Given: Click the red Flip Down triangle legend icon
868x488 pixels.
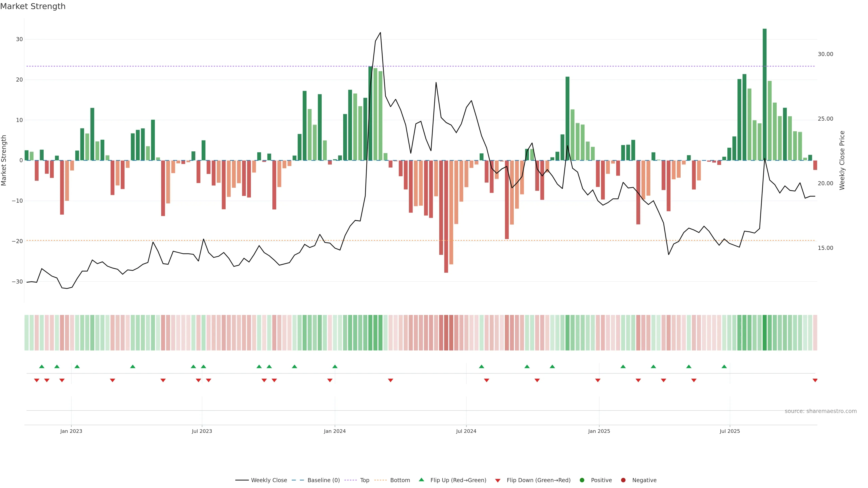Looking at the screenshot, I should pyautogui.click(x=498, y=480).
